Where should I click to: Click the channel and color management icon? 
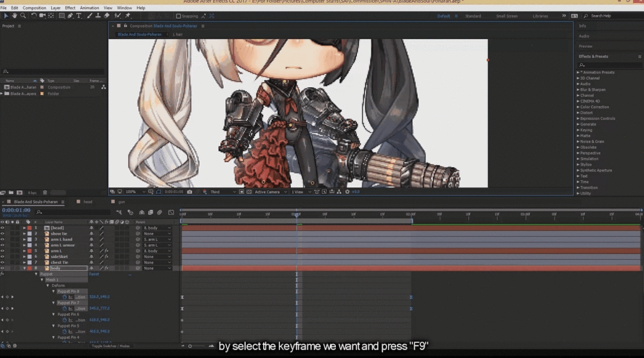coord(204,192)
